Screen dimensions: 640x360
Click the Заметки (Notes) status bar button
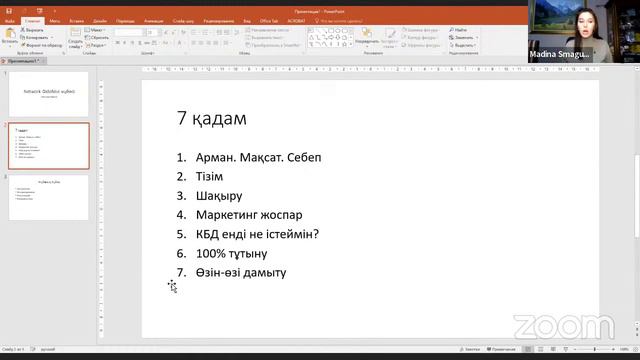(x=470, y=349)
